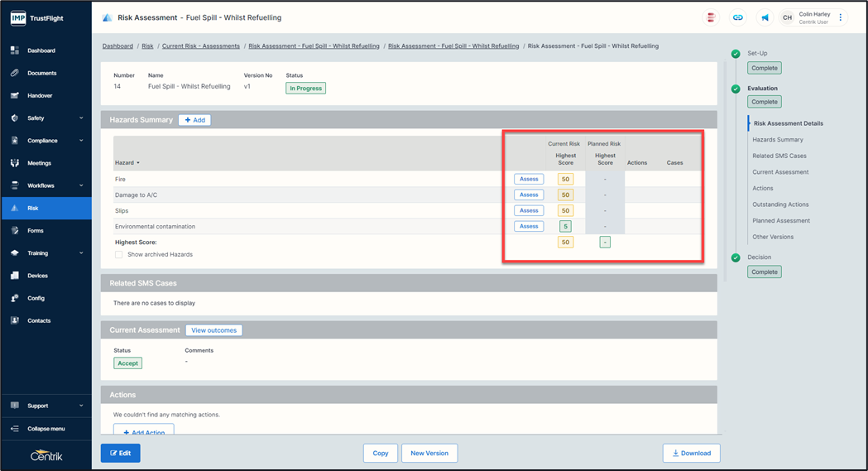The width and height of the screenshot is (868, 471).
Task: Go to Meetings in the sidebar
Action: point(39,163)
